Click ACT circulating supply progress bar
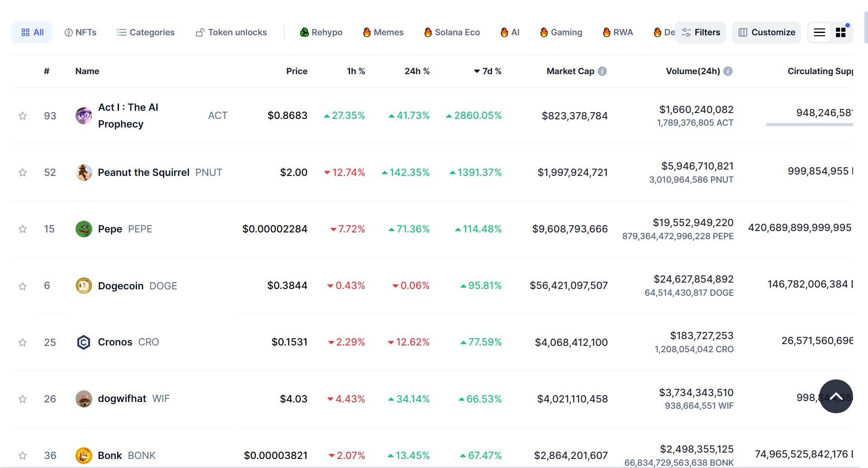This screenshot has width=868, height=468. point(809,124)
